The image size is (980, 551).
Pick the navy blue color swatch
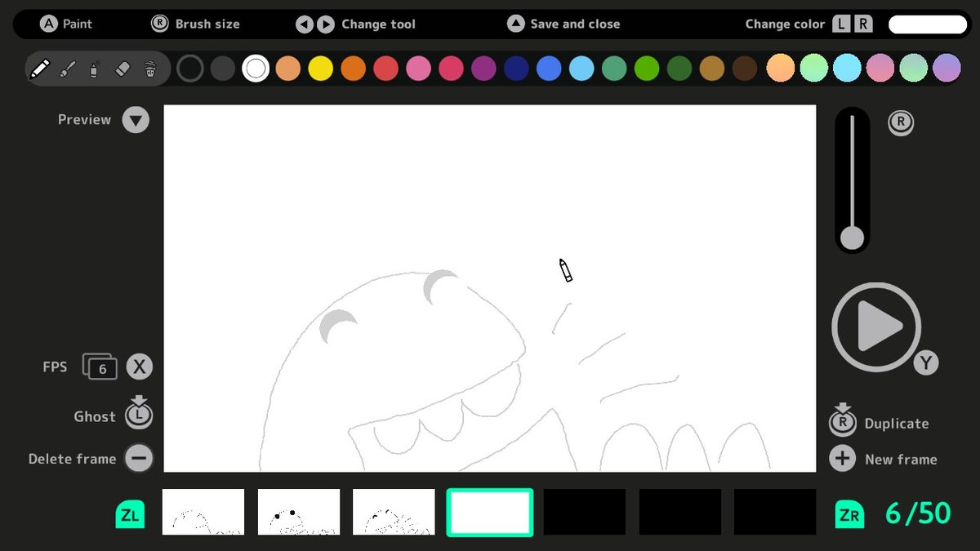click(516, 69)
